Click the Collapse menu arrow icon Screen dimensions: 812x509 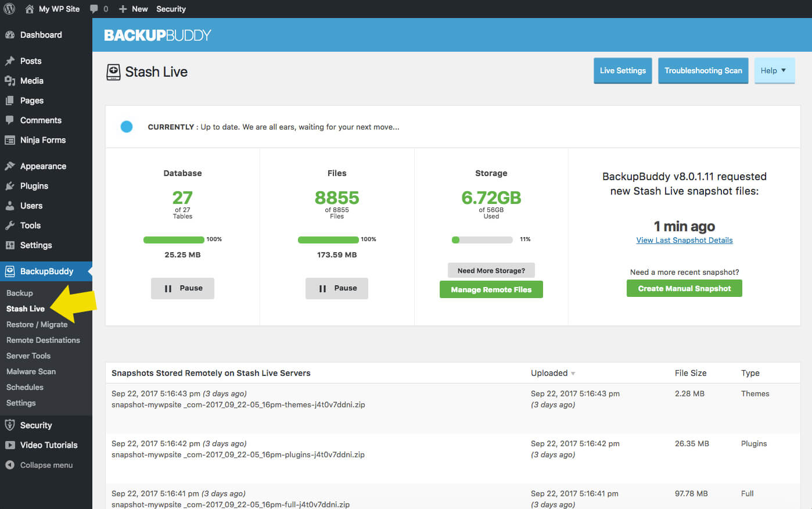[10, 465]
